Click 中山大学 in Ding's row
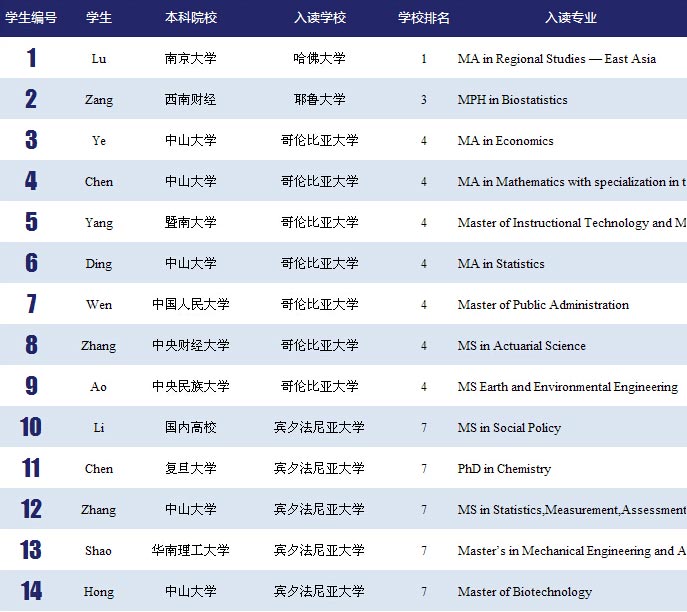 pyautogui.click(x=191, y=263)
